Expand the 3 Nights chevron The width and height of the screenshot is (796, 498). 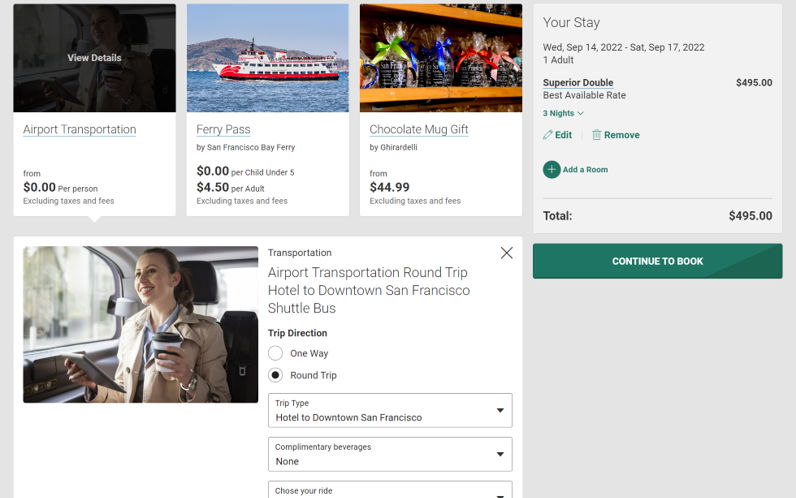[x=581, y=114]
